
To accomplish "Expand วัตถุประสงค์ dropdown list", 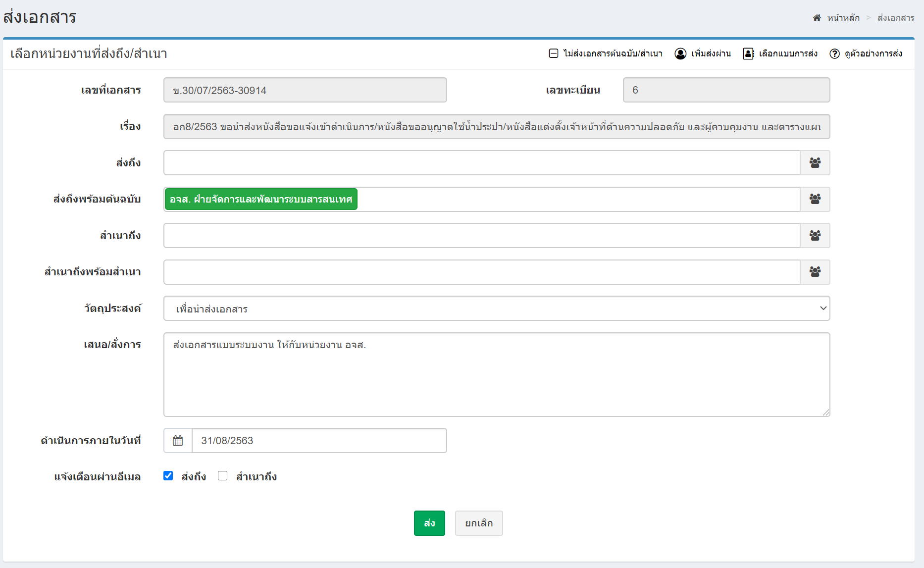I will pos(496,309).
